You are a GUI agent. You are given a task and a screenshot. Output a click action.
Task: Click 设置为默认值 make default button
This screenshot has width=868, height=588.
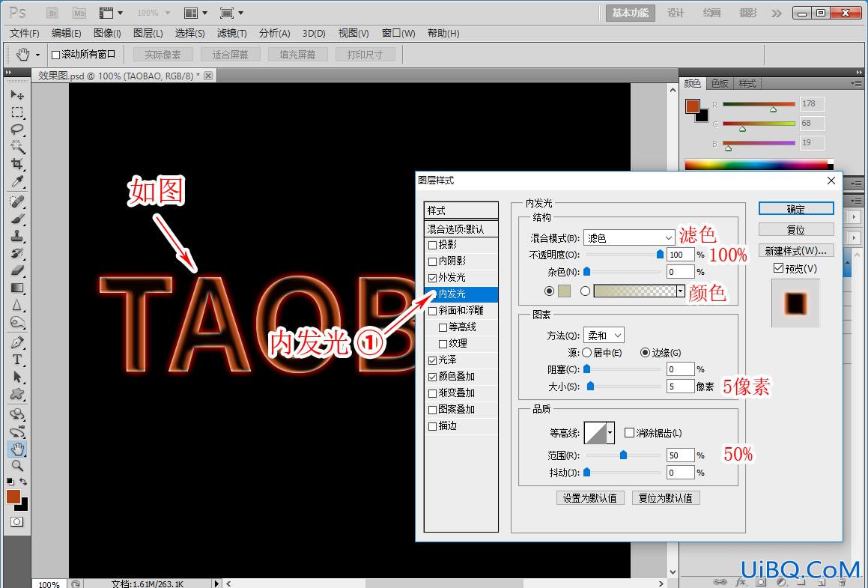click(590, 498)
